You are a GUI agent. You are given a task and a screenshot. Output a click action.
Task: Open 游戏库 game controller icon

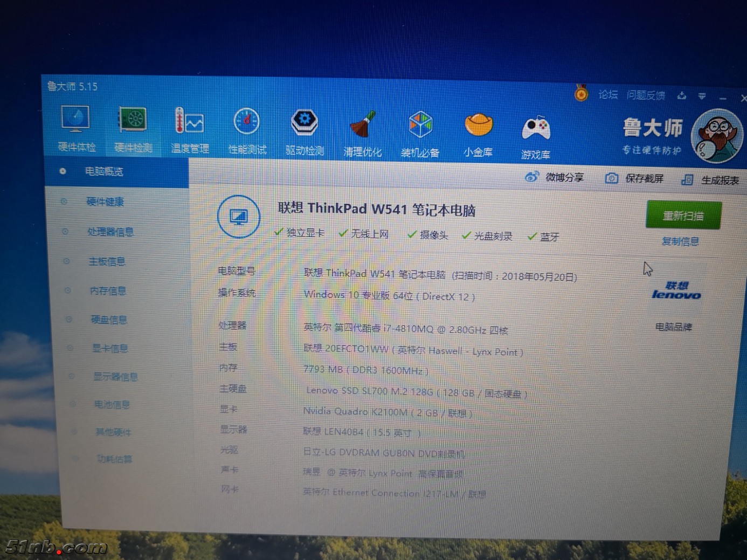pyautogui.click(x=535, y=137)
